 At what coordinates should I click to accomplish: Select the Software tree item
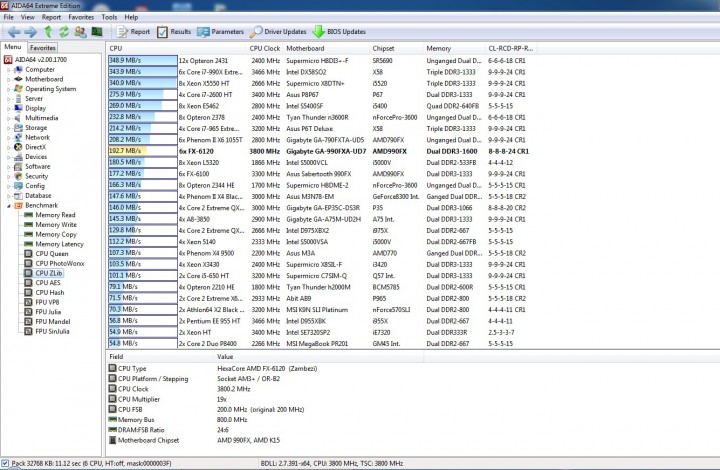(38, 166)
